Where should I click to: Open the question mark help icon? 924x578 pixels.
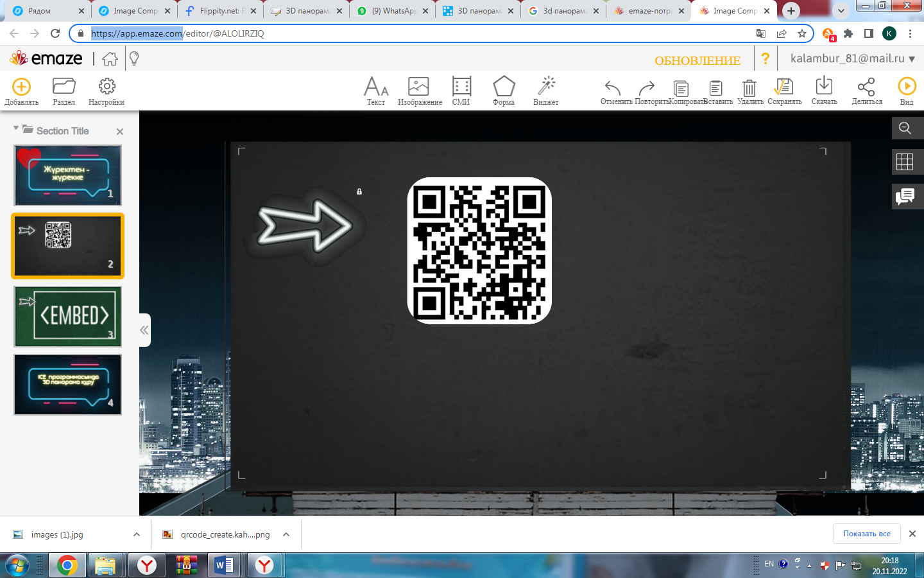[x=766, y=58]
